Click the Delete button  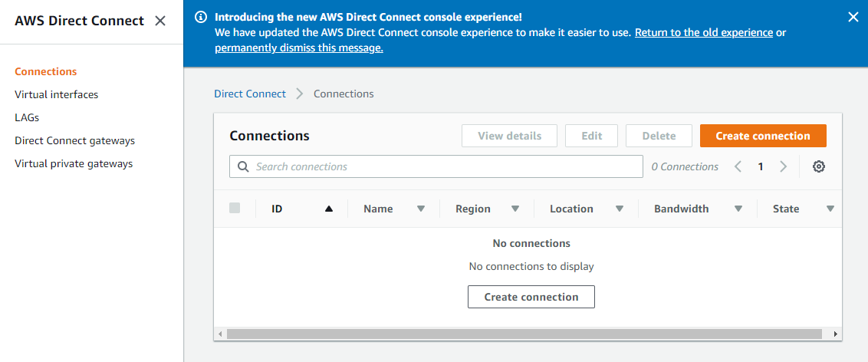[659, 136]
